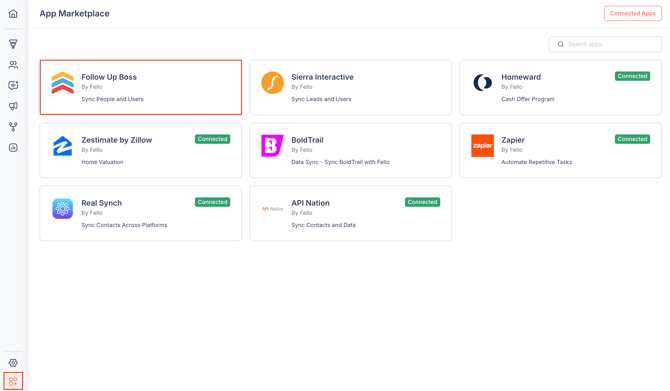Click the analytics chart icon in the sidebar
Screen dimensions: 670x391
click(13, 147)
